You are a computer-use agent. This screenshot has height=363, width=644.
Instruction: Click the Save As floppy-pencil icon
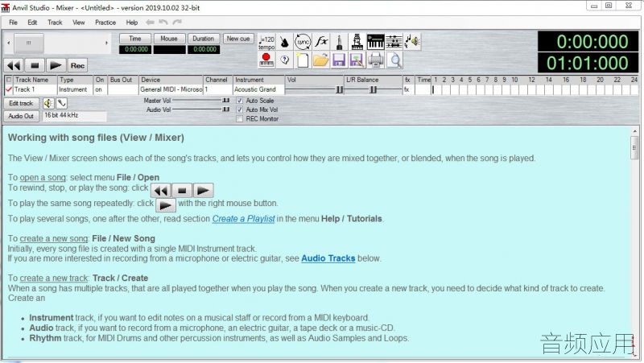click(357, 60)
